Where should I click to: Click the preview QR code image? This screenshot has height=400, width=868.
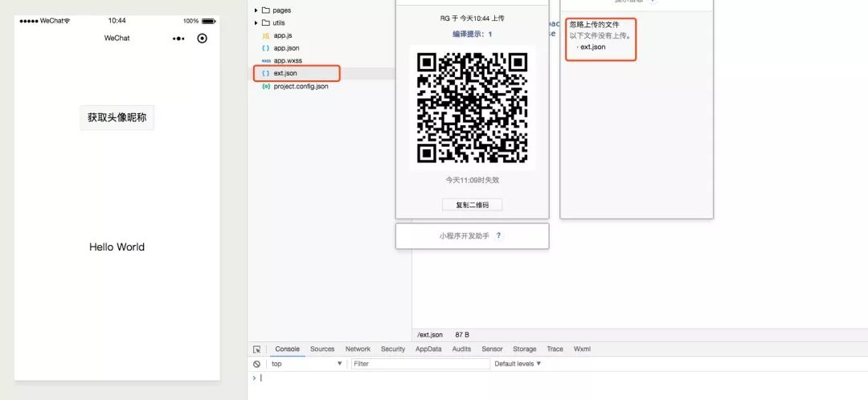tap(473, 108)
